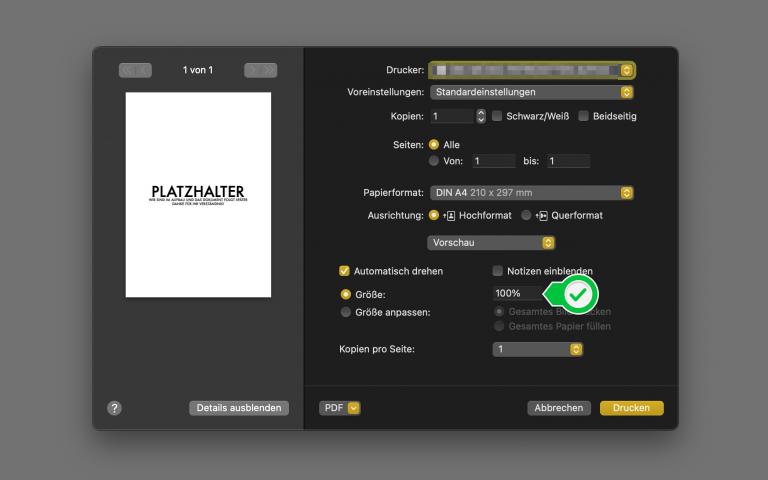The image size is (768, 480).
Task: Select Hochformat portrait orientation
Action: (433, 216)
